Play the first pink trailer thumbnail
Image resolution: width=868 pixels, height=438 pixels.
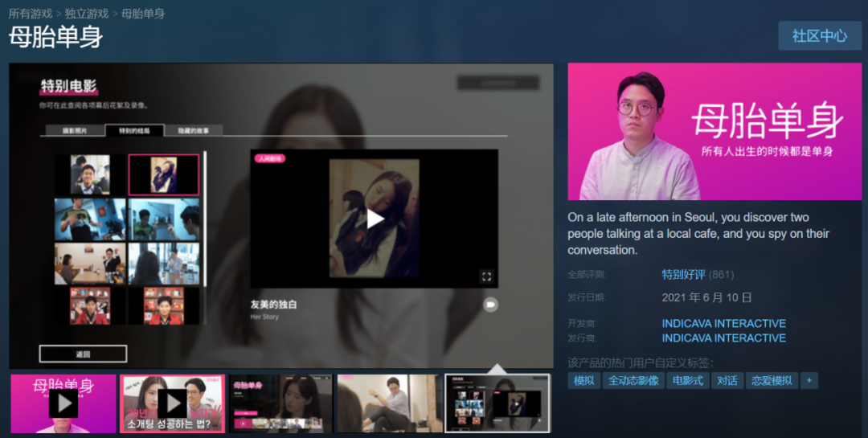(x=63, y=403)
